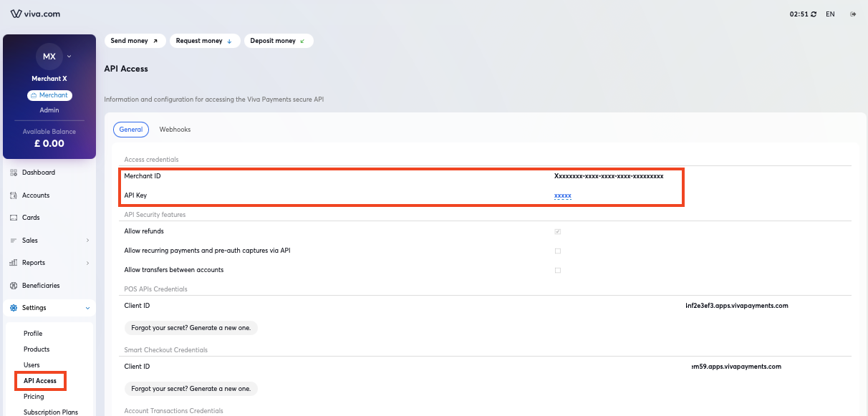Reveal the hidden API Key
868x416 pixels.
pos(563,195)
